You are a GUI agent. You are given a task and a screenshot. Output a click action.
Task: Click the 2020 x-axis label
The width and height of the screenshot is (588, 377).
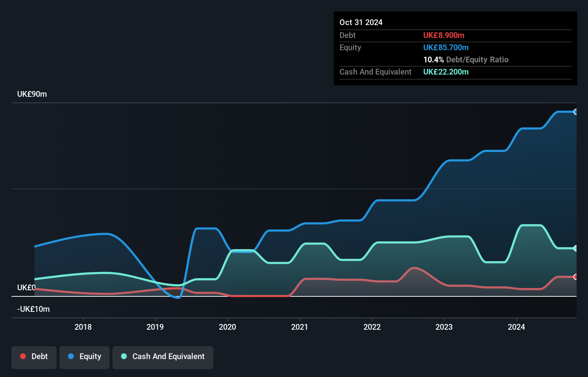click(227, 327)
